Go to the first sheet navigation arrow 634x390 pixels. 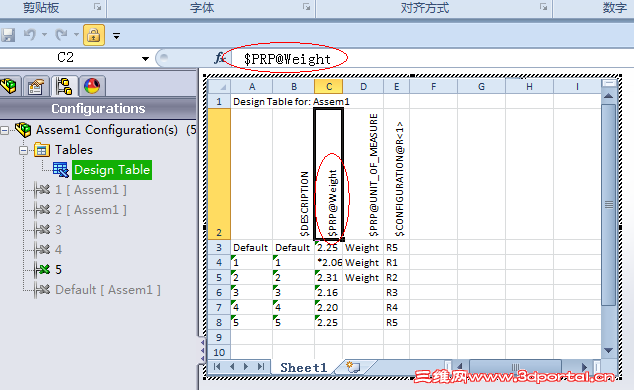click(217, 367)
